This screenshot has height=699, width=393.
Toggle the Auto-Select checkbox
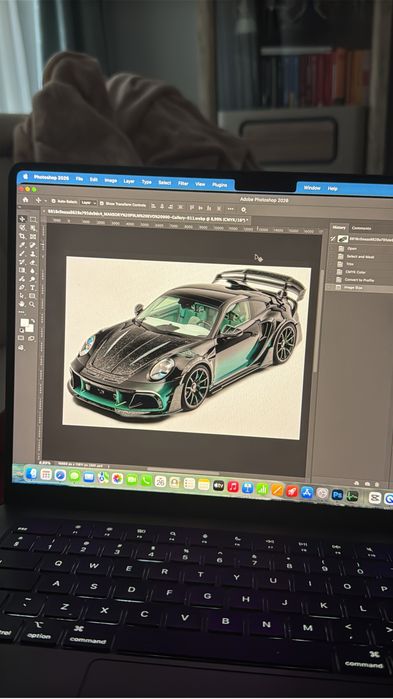click(x=53, y=201)
